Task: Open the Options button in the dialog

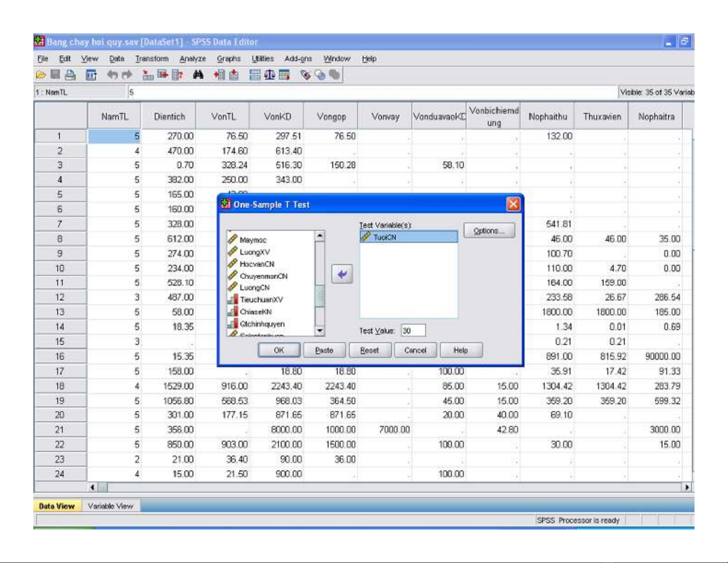Action: tap(489, 231)
